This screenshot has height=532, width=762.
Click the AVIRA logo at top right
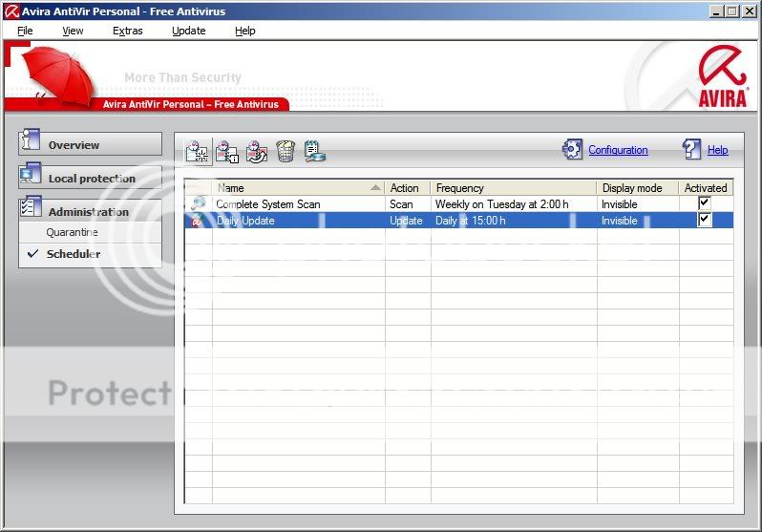pos(722,76)
